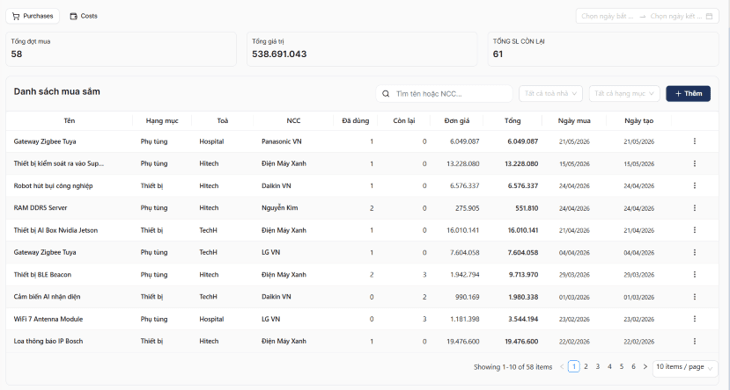
Task: Click the unit price 990.169
Action: pos(467,296)
